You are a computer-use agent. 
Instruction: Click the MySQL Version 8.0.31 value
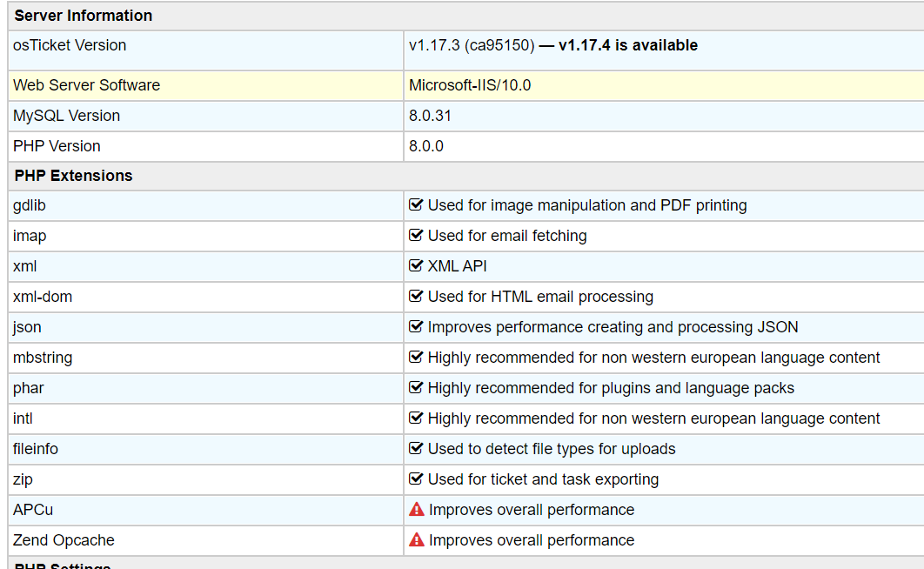pos(430,116)
